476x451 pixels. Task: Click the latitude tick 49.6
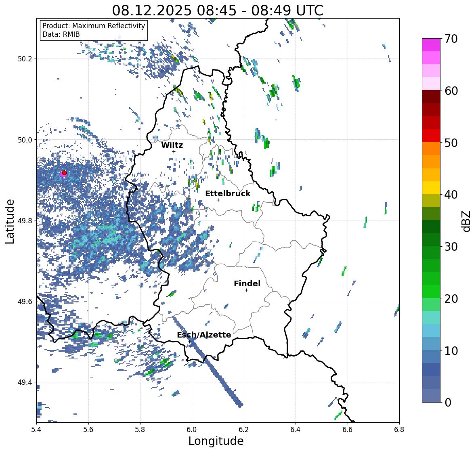25,301
